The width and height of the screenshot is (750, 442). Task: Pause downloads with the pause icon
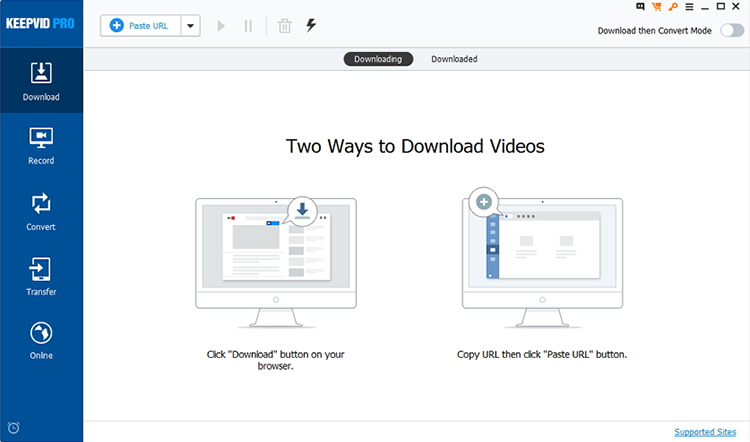(x=248, y=26)
